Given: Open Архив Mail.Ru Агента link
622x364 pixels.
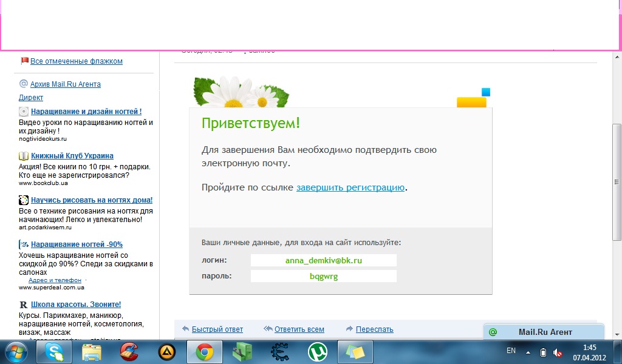Looking at the screenshot, I should click(66, 84).
